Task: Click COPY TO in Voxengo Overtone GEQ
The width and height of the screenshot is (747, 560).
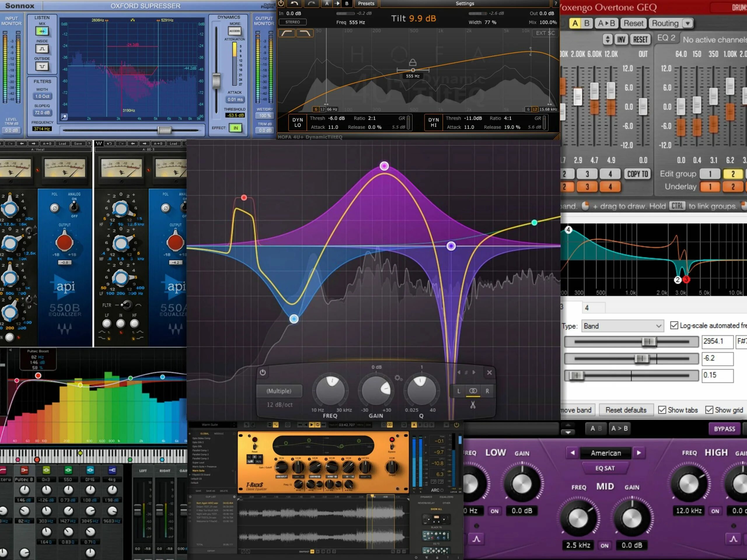Action: point(638,174)
